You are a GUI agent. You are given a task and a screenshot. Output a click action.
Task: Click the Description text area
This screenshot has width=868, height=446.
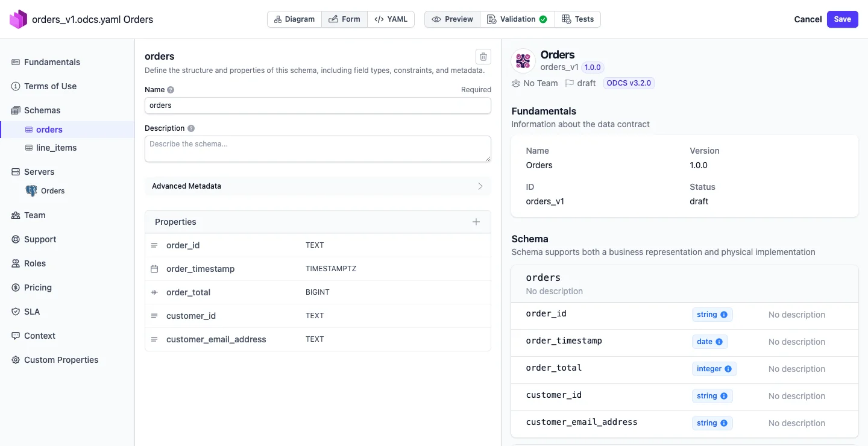pos(318,149)
